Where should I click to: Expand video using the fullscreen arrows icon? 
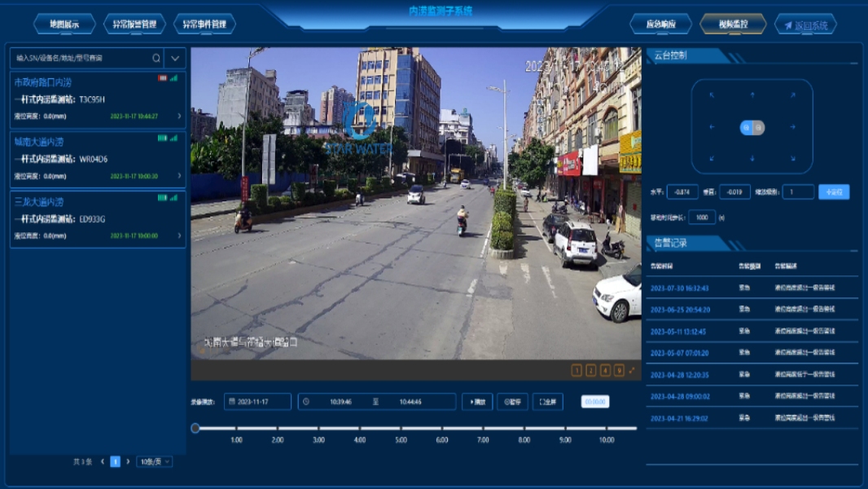pyautogui.click(x=632, y=370)
